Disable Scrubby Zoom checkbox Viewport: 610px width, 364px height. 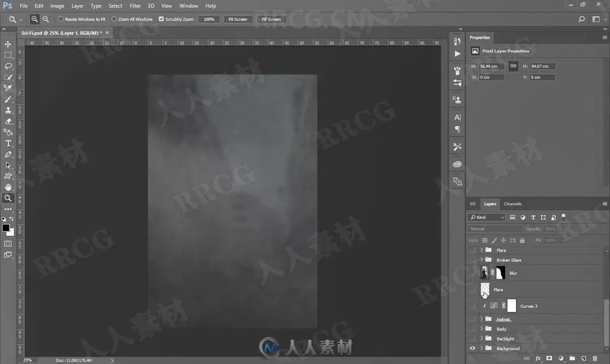pos(161,19)
